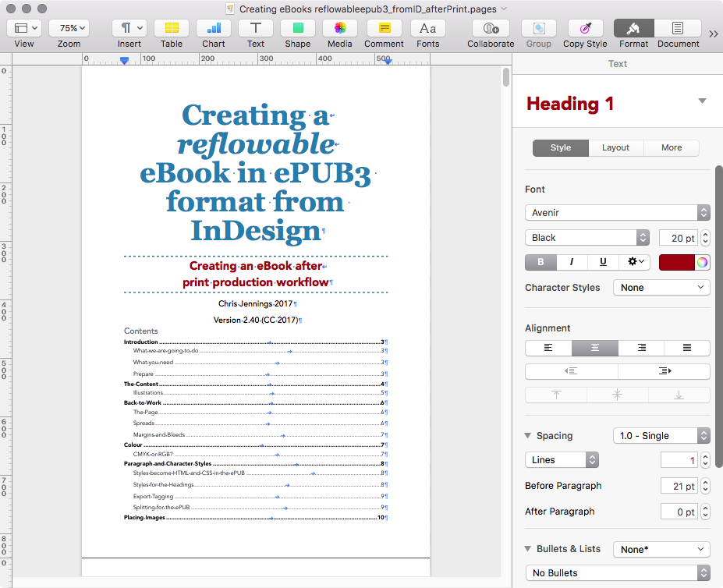Align text to middle vertically

tap(618, 395)
